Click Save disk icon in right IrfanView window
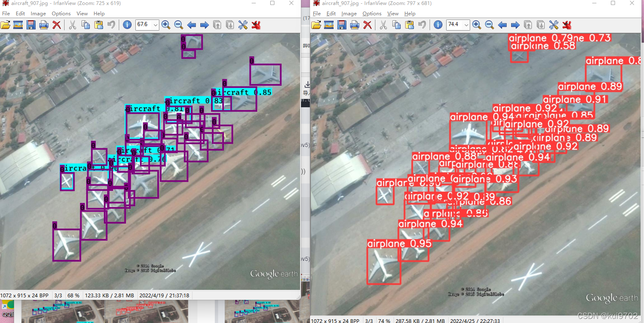This screenshot has width=644, height=323. point(341,25)
